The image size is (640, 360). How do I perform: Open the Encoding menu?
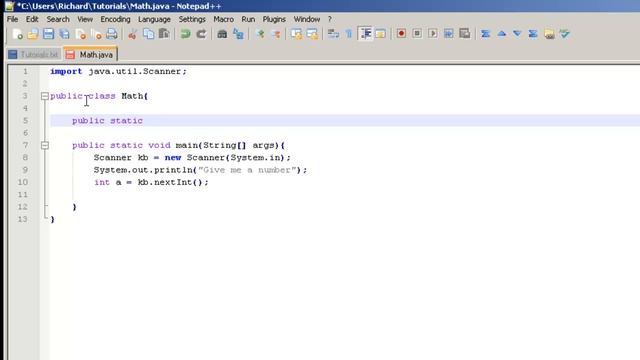click(x=116, y=19)
